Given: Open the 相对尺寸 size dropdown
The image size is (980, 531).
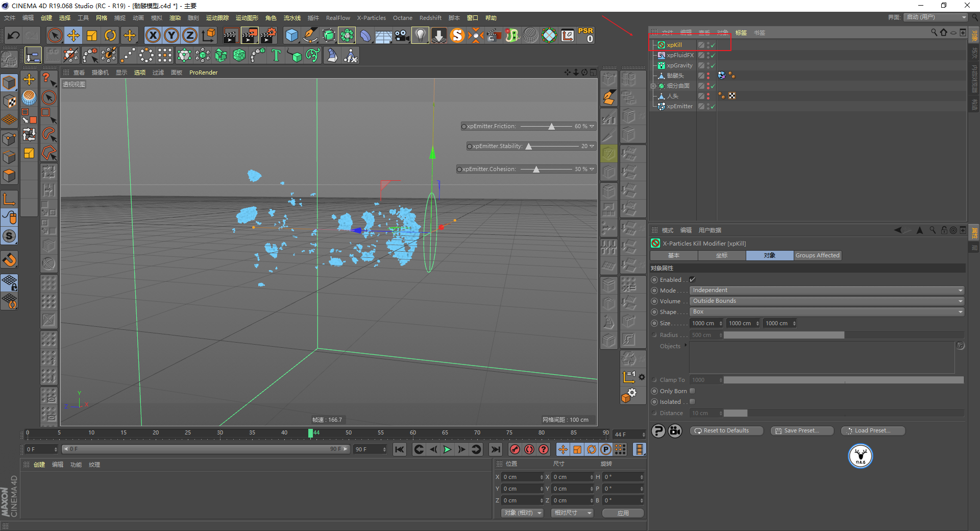Looking at the screenshot, I should 572,513.
